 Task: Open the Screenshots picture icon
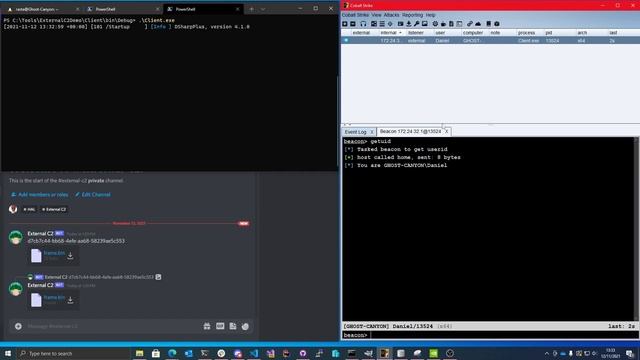pyautogui.click(x=424, y=24)
